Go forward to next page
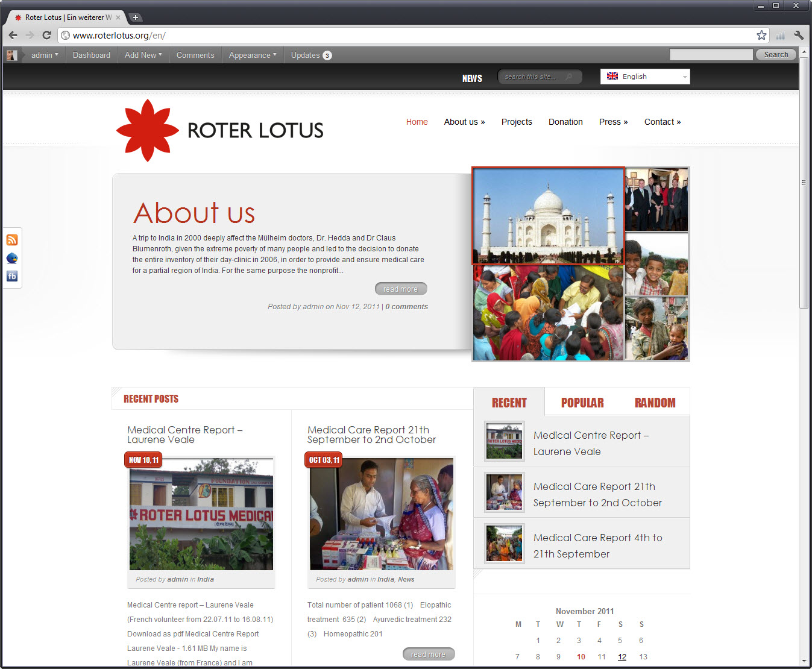Viewport: 812px width, 669px height. 30,35
